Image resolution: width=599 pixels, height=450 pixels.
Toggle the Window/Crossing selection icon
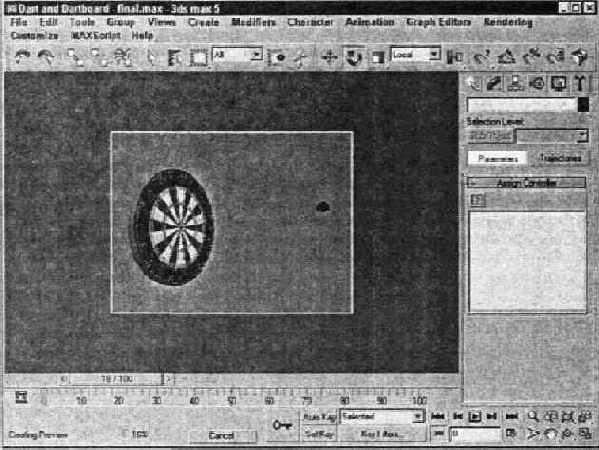(277, 57)
